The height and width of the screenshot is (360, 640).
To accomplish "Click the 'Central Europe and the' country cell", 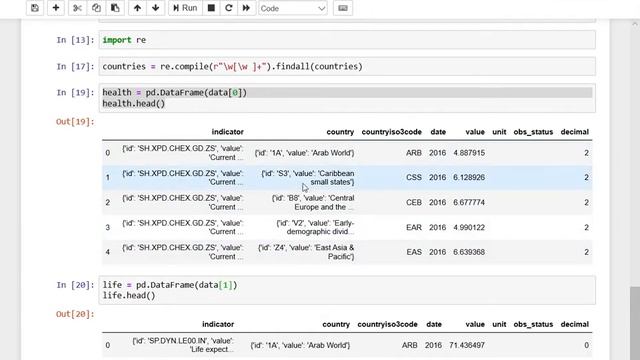I will [x=313, y=202].
